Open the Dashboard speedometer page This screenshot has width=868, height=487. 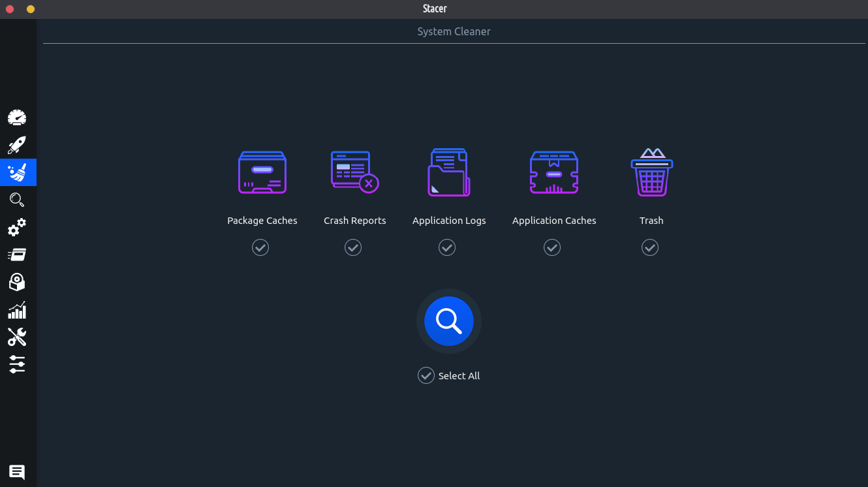point(17,118)
